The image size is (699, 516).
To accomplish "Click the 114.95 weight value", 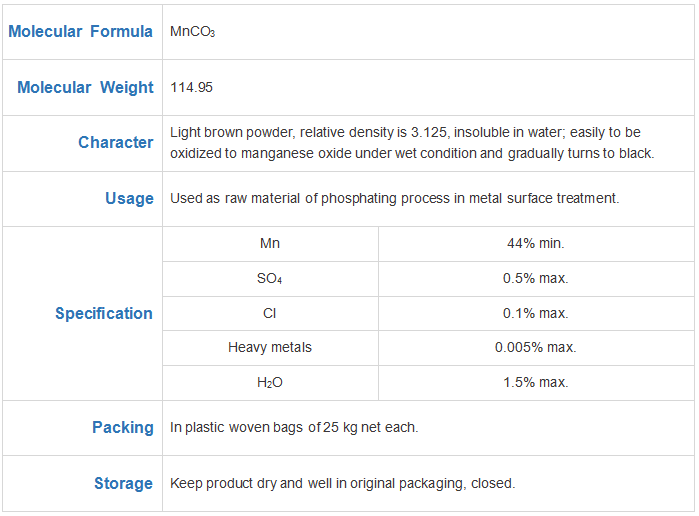I will tap(192, 87).
